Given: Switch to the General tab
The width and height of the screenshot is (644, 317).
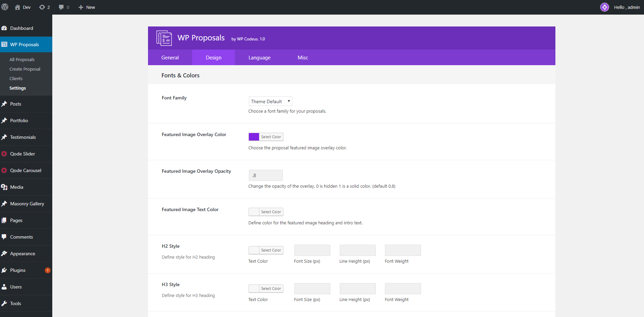Looking at the screenshot, I should [170, 57].
